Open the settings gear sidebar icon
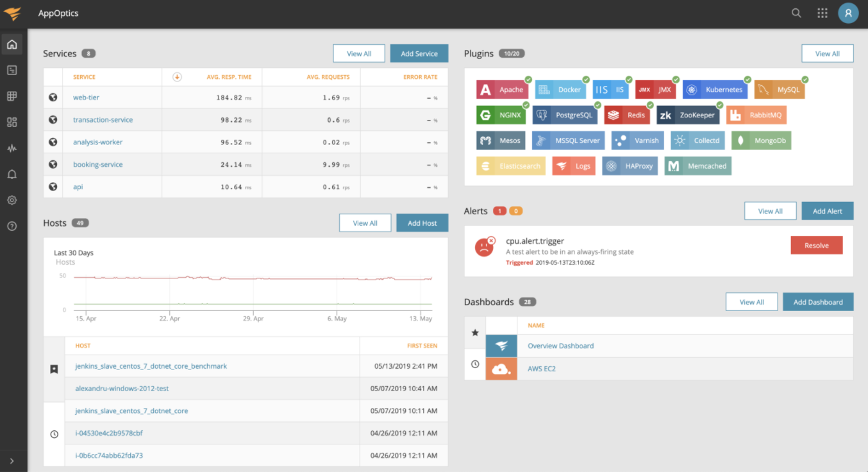Screen dimensions: 868x472 (12, 200)
